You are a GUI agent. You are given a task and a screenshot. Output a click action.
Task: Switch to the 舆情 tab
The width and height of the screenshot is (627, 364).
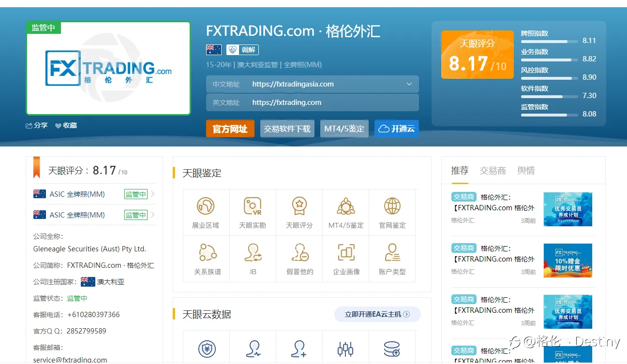pyautogui.click(x=526, y=171)
